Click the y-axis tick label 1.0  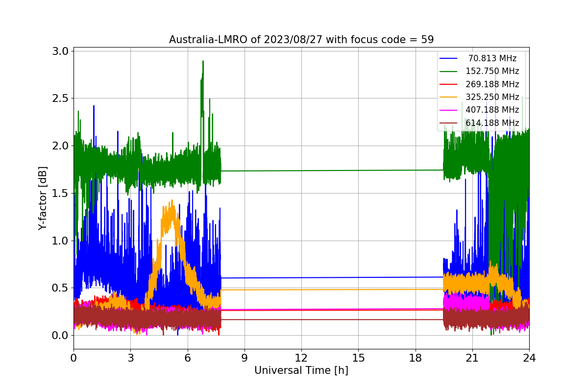click(x=61, y=241)
